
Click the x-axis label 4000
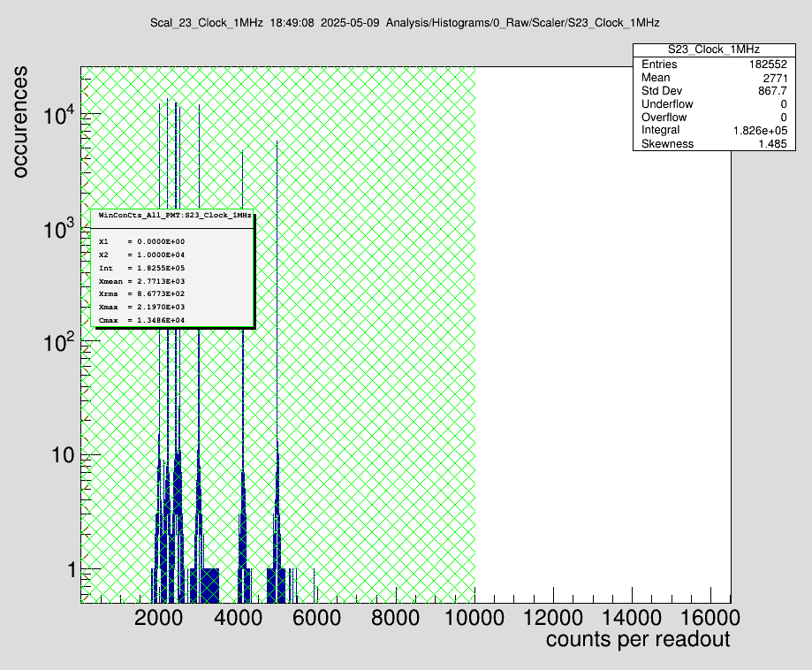click(x=238, y=618)
